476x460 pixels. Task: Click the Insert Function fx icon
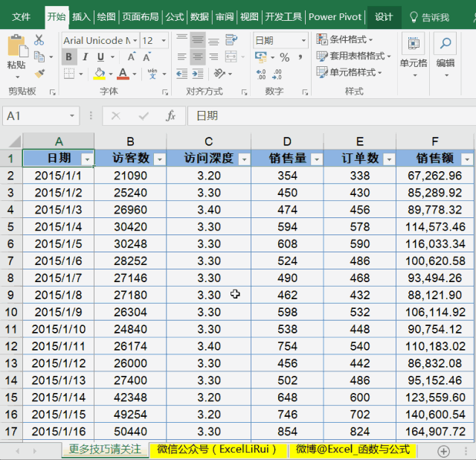click(170, 116)
